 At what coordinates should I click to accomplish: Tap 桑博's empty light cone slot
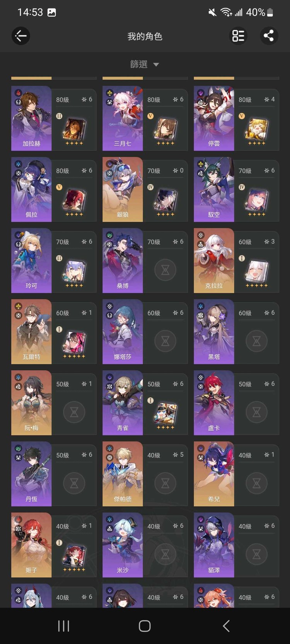tap(165, 270)
